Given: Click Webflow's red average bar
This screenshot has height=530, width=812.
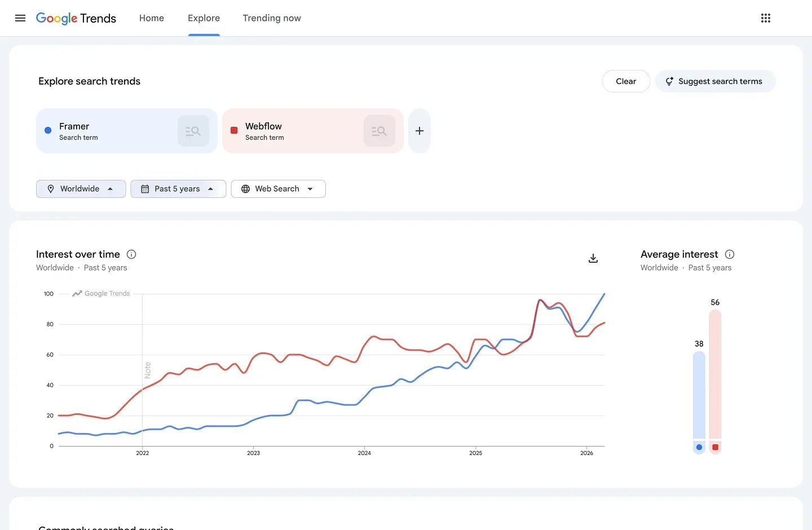Looking at the screenshot, I should pyautogui.click(x=715, y=374).
